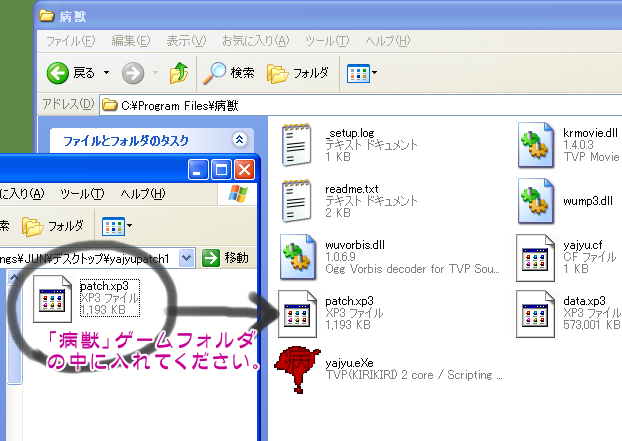Open the ファイル(F) menu

70,40
